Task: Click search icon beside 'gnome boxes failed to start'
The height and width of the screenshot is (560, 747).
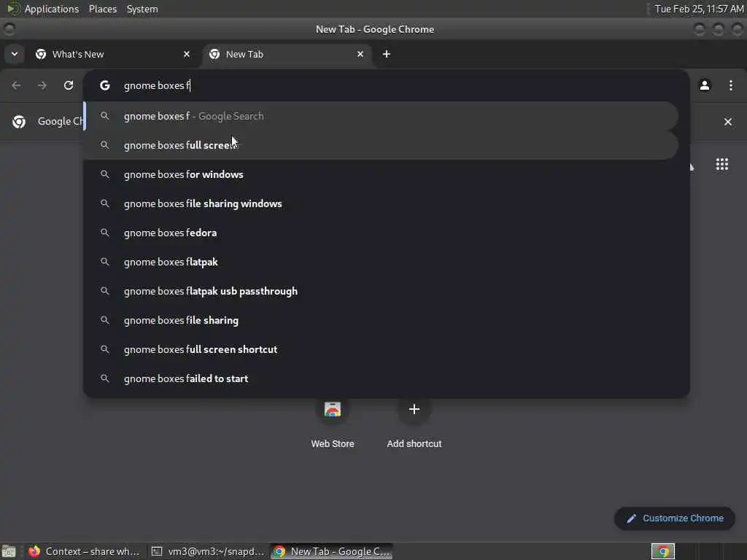Action: coord(105,378)
